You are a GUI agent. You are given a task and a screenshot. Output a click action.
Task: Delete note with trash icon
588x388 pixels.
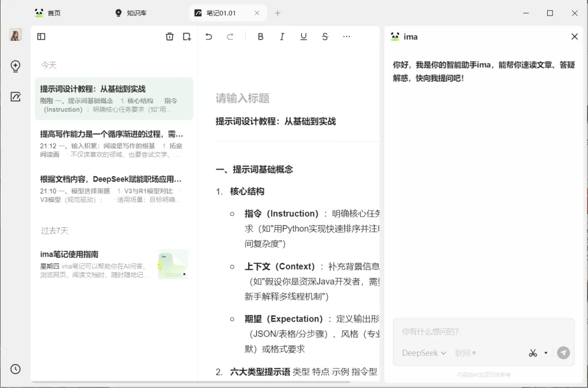[169, 37]
